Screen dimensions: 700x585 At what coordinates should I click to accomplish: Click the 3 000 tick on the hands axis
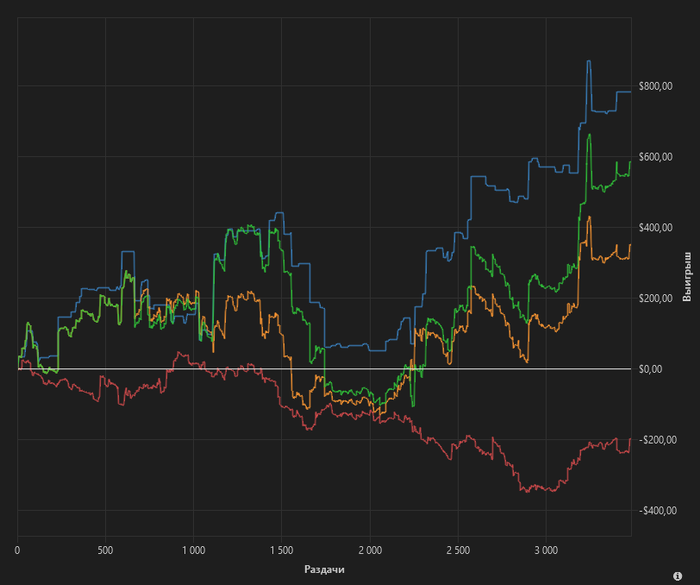[546, 550]
